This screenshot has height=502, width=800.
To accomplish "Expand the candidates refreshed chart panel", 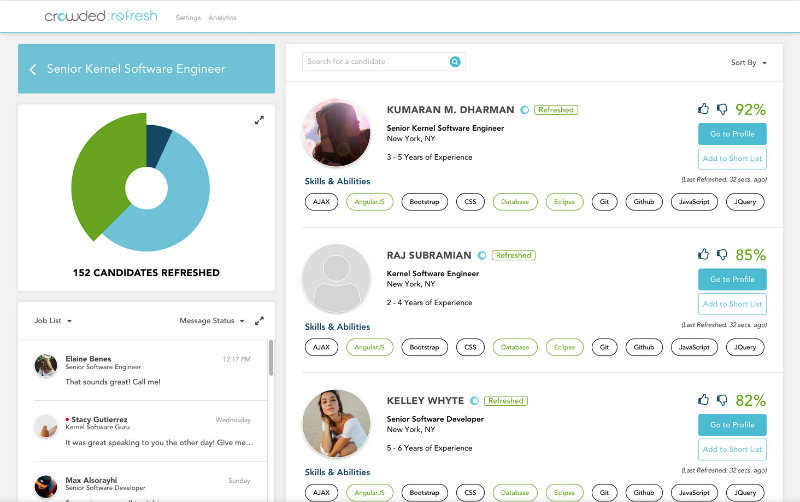I will tap(259, 120).
